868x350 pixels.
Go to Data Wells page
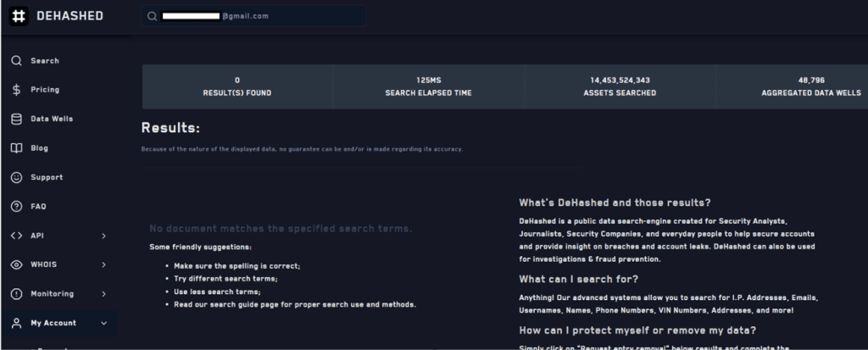(52, 119)
